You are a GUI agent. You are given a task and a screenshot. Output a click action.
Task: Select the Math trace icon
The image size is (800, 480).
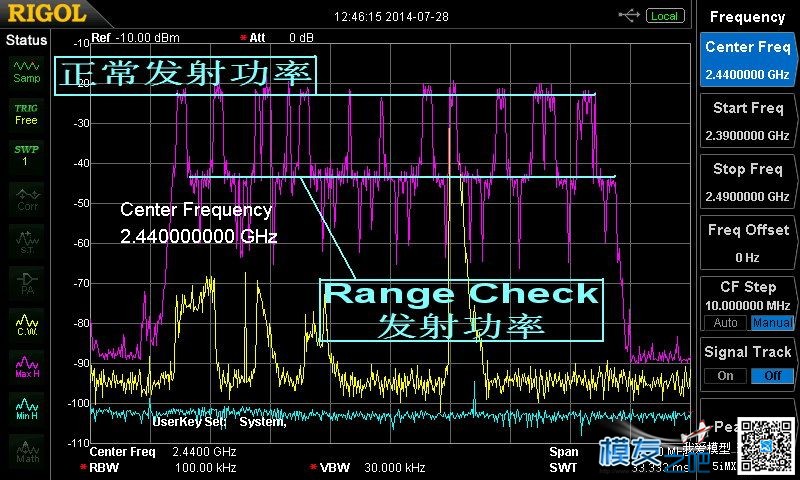click(x=27, y=450)
